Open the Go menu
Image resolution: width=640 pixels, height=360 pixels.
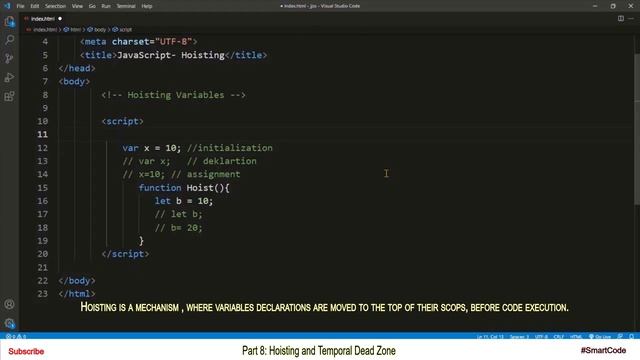pyautogui.click(x=92, y=6)
